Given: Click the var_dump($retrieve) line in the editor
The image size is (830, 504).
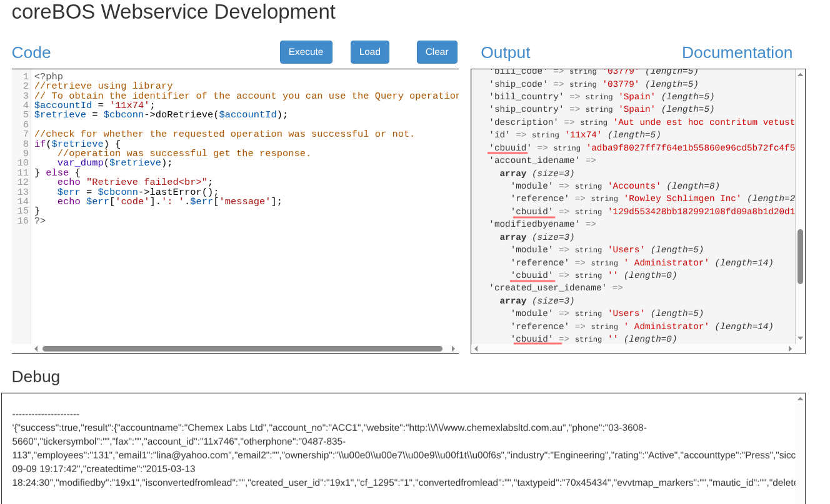Looking at the screenshot, I should pos(114,163).
